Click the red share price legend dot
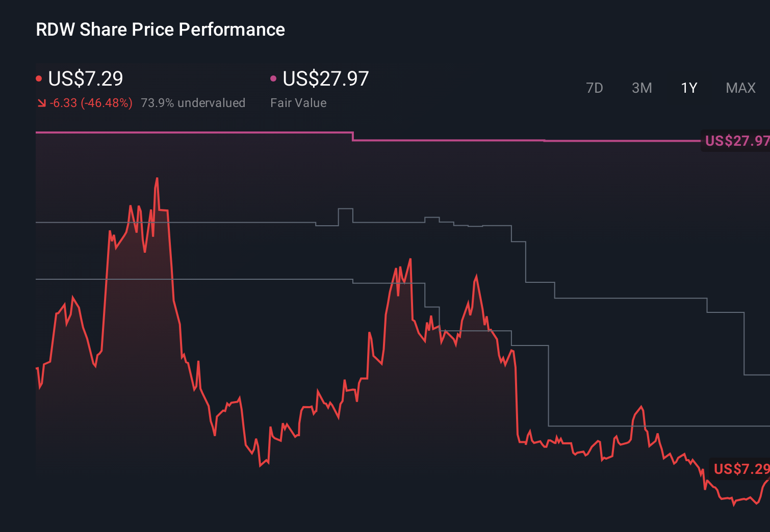 click(x=39, y=78)
